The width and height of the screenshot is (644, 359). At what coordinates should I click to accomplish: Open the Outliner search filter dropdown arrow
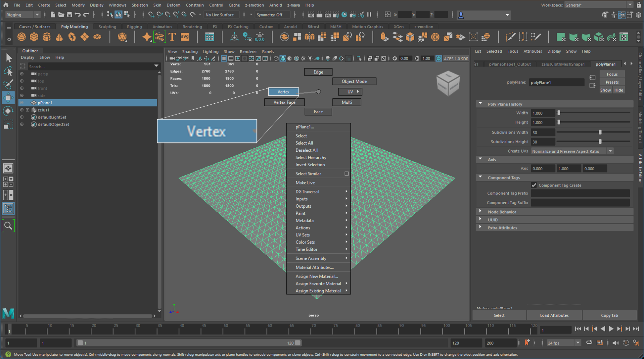tap(156, 66)
